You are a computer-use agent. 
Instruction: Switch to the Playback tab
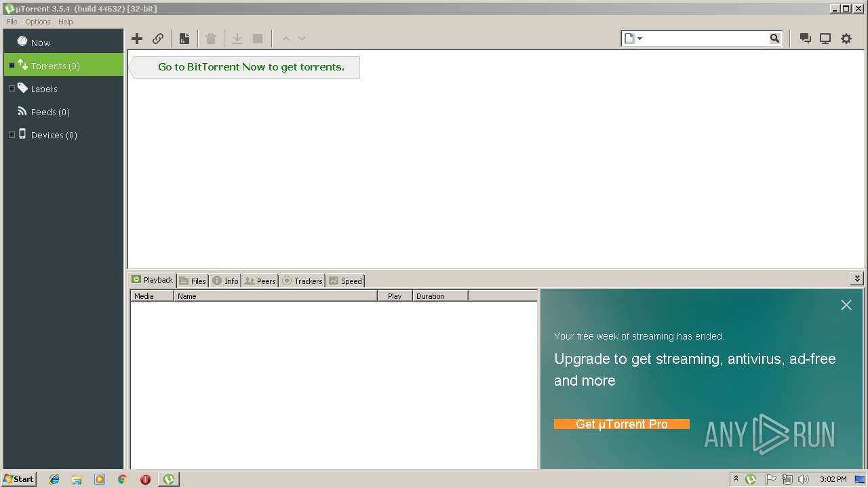point(153,280)
